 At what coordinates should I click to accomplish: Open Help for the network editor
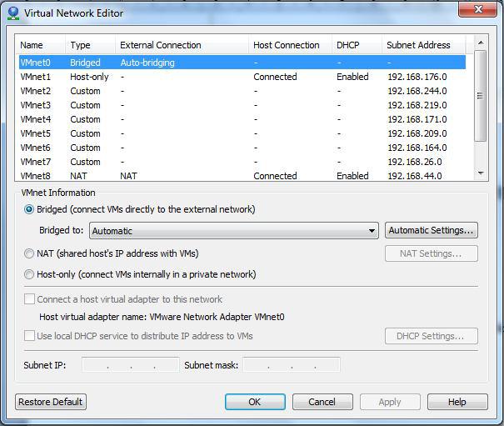[x=457, y=402]
